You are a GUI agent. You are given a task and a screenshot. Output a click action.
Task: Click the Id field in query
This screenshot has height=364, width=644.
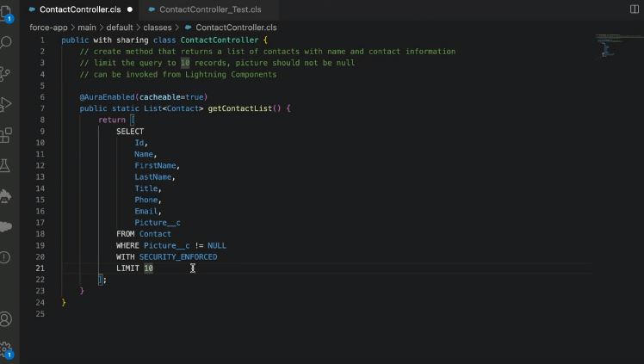(139, 143)
